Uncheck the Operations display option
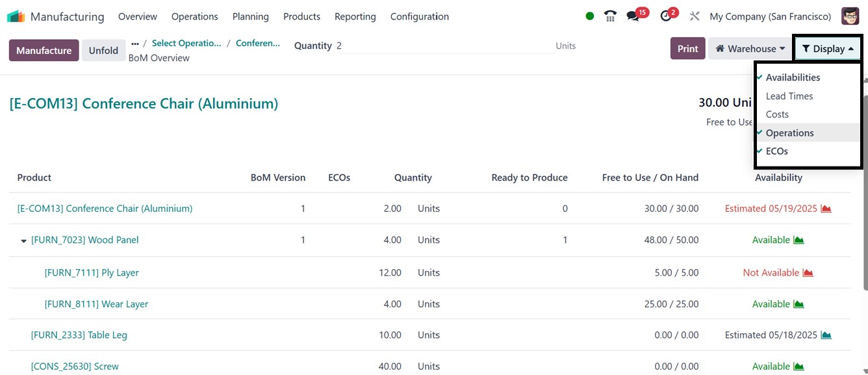 click(789, 133)
